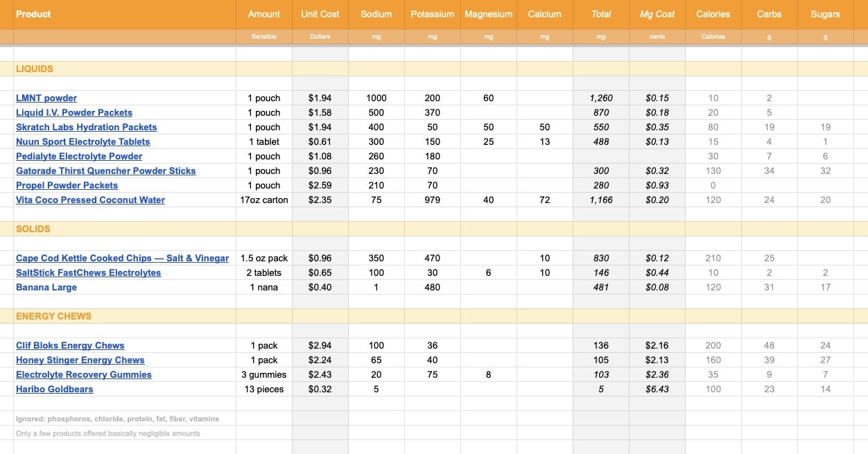Select Nuun Sport total value 488
868x454 pixels.
(x=601, y=141)
